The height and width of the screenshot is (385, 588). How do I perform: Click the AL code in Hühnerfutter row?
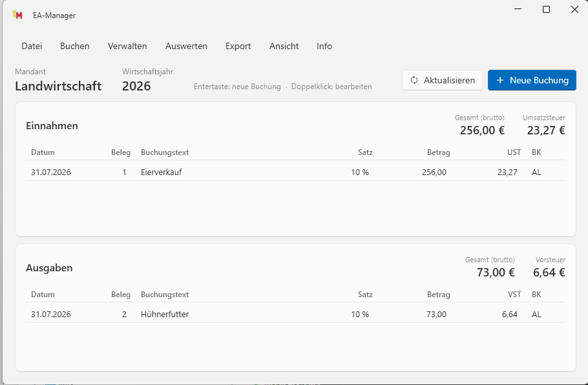click(536, 315)
